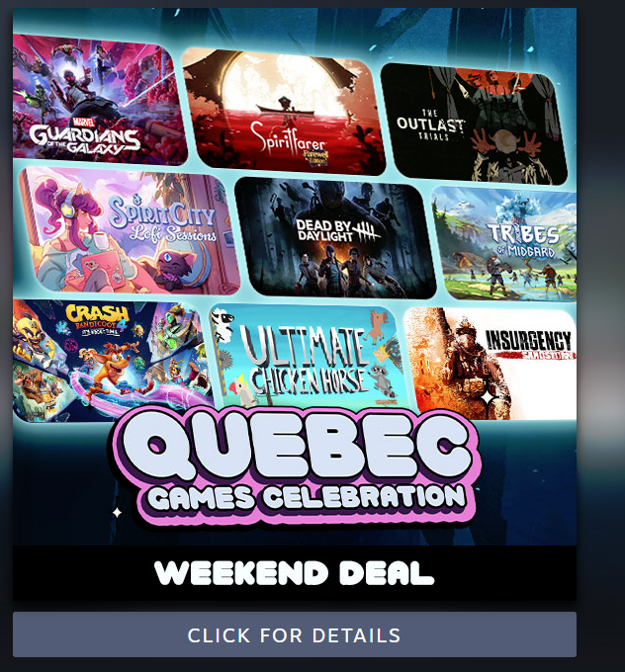
Task: Open The Outlast Trials game tile
Action: (474, 125)
